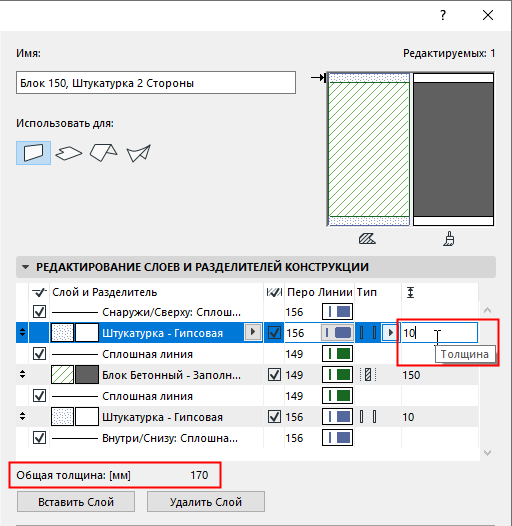Select the Снаружи/Сверху separator row
Image resolution: width=512 pixels, height=526 pixels.
coord(247,312)
